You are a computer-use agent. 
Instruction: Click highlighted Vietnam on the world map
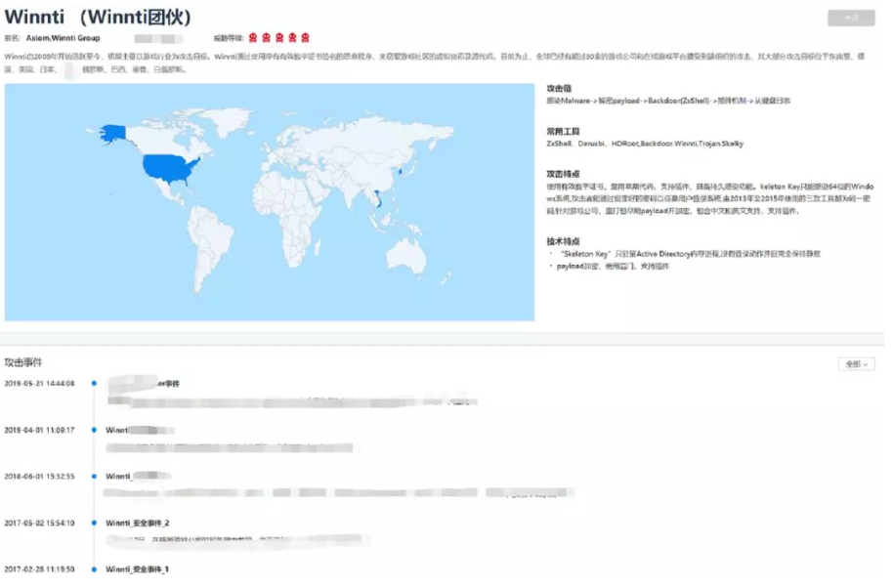point(380,200)
